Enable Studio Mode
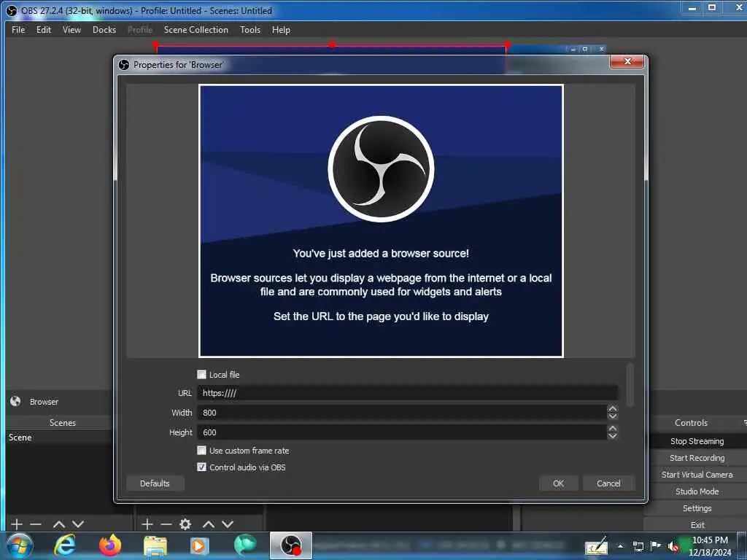747x560 pixels. coord(697,491)
